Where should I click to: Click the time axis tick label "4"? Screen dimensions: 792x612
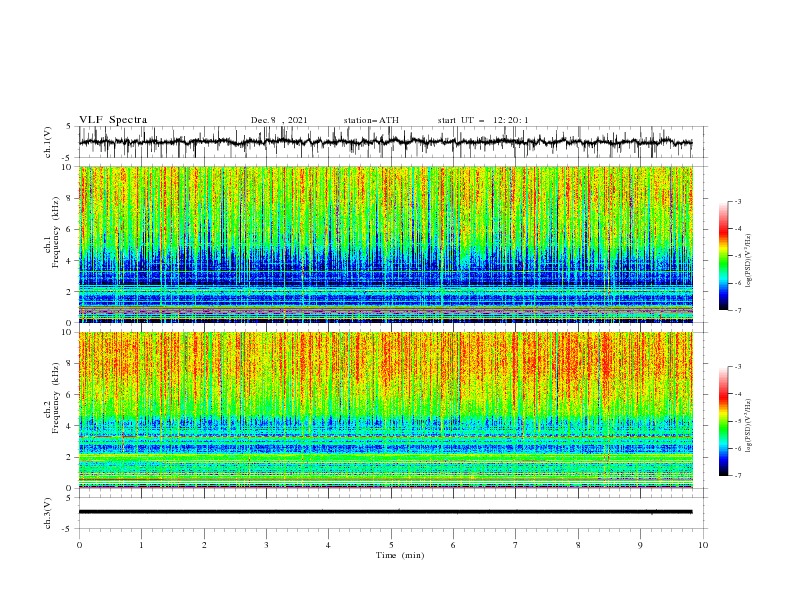pos(328,545)
